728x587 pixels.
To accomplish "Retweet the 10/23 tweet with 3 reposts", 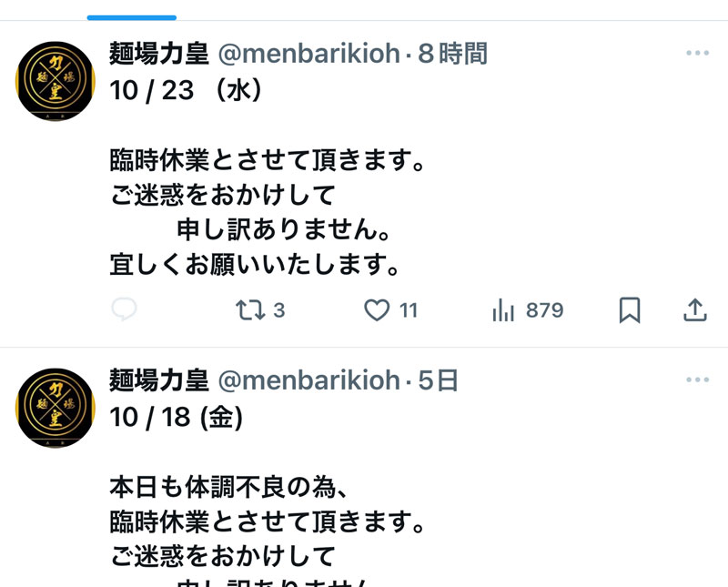I will tap(251, 310).
